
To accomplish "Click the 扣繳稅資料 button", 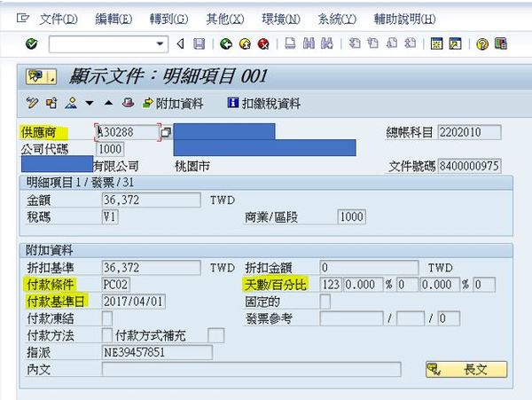I will (x=264, y=104).
